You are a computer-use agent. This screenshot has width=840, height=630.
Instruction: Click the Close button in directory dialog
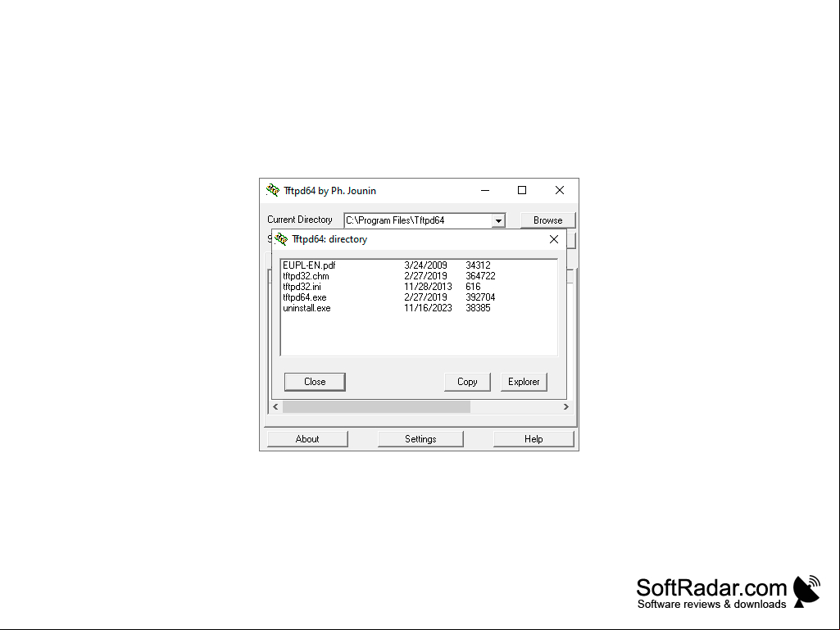(315, 382)
